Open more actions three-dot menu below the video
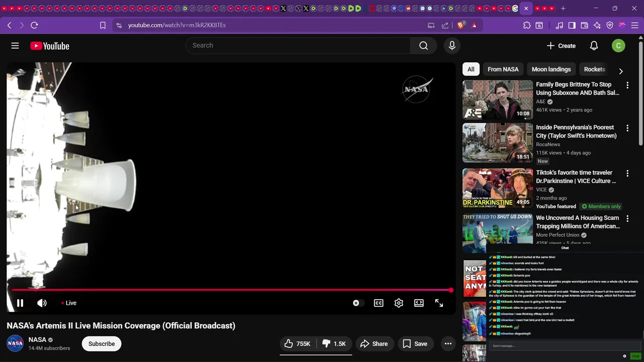This screenshot has width=644, height=362. (x=448, y=344)
